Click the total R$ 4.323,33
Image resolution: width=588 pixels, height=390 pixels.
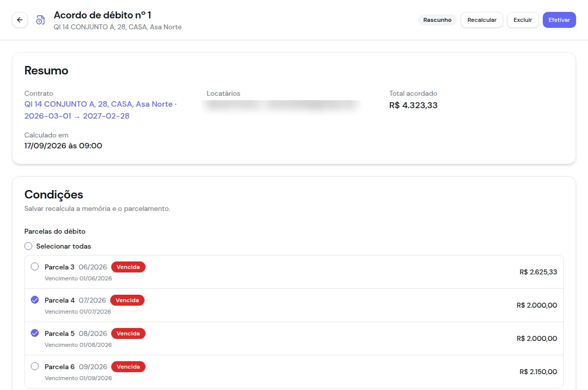pos(413,105)
